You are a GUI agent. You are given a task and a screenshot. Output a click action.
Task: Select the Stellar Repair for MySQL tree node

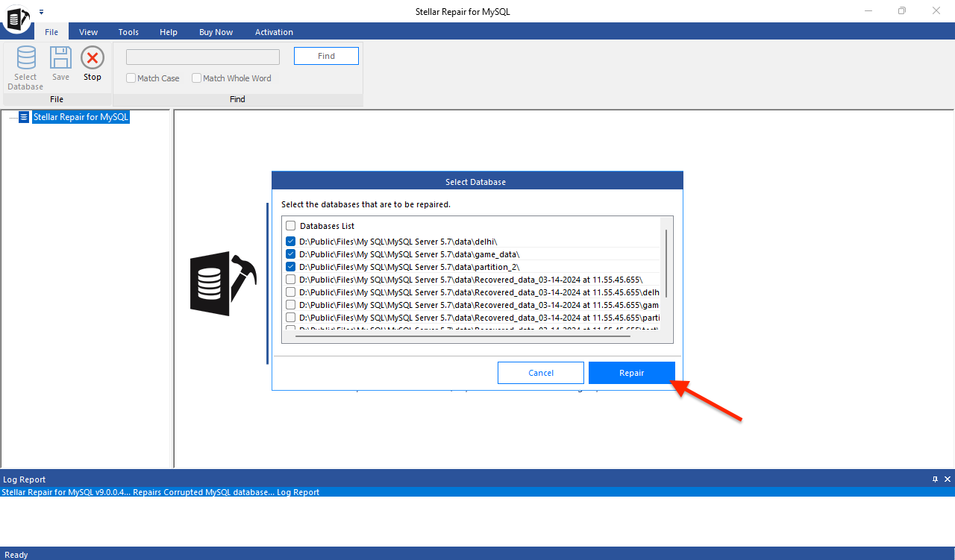click(x=81, y=116)
